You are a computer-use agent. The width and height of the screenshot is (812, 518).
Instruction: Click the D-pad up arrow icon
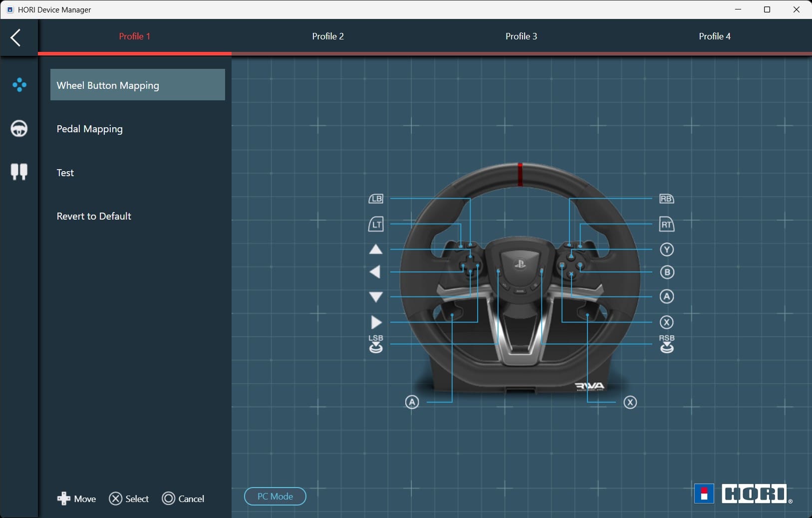(376, 250)
